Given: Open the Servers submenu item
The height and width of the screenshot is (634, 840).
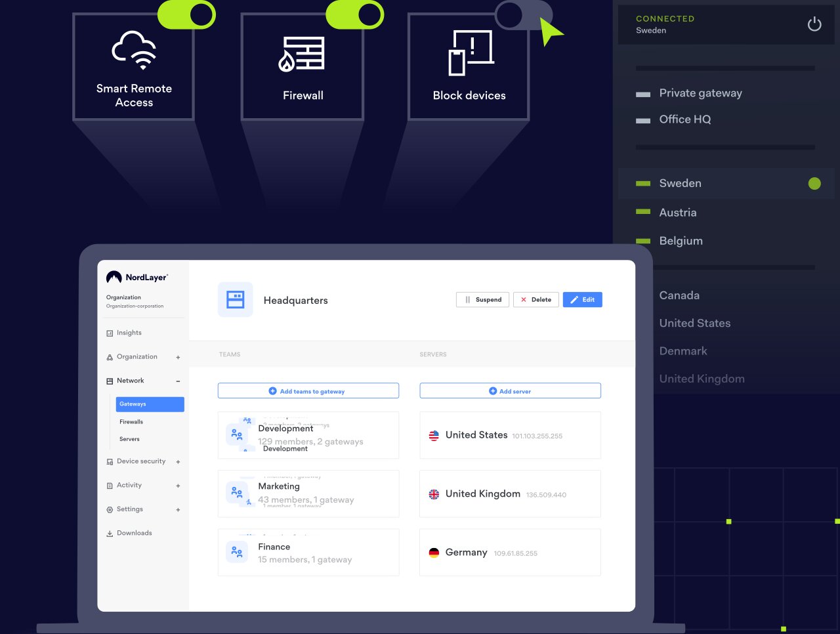Looking at the screenshot, I should (x=129, y=439).
